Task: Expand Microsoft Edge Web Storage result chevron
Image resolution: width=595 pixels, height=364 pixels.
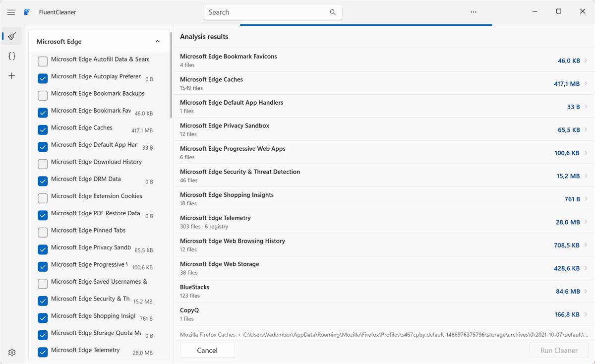Action: point(586,268)
